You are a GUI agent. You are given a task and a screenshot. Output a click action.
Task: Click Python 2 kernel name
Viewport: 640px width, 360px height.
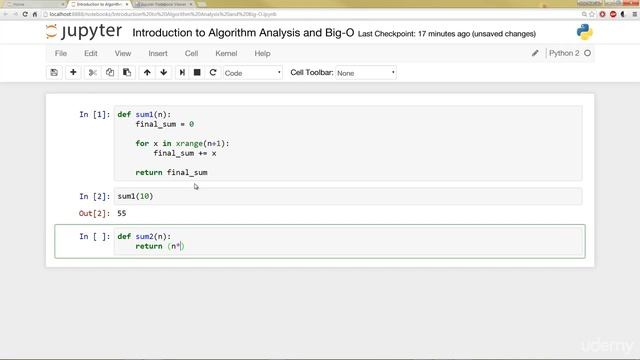pyautogui.click(x=564, y=53)
